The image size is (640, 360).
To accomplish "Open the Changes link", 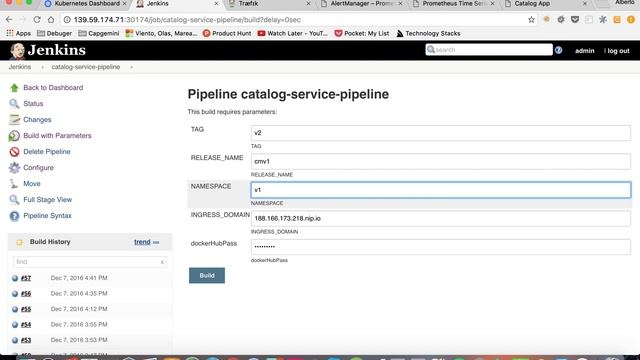I will (x=37, y=120).
